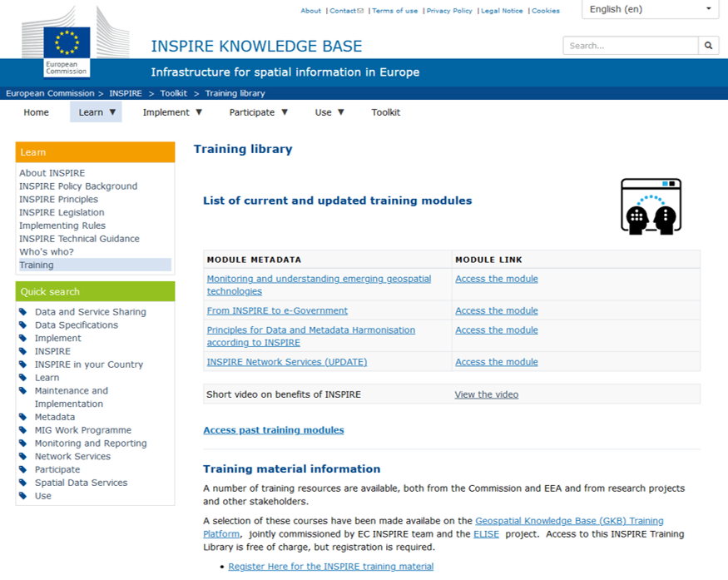Viewport: 728px width, 580px height.
Task: Click the tag icon beside MIG Work Programme
Action: [23, 429]
